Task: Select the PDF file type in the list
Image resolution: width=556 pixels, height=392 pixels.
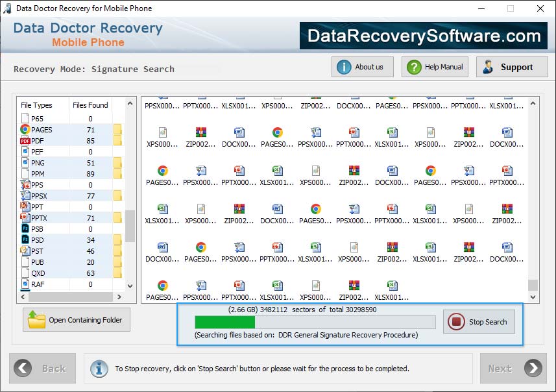Action: (x=26, y=140)
